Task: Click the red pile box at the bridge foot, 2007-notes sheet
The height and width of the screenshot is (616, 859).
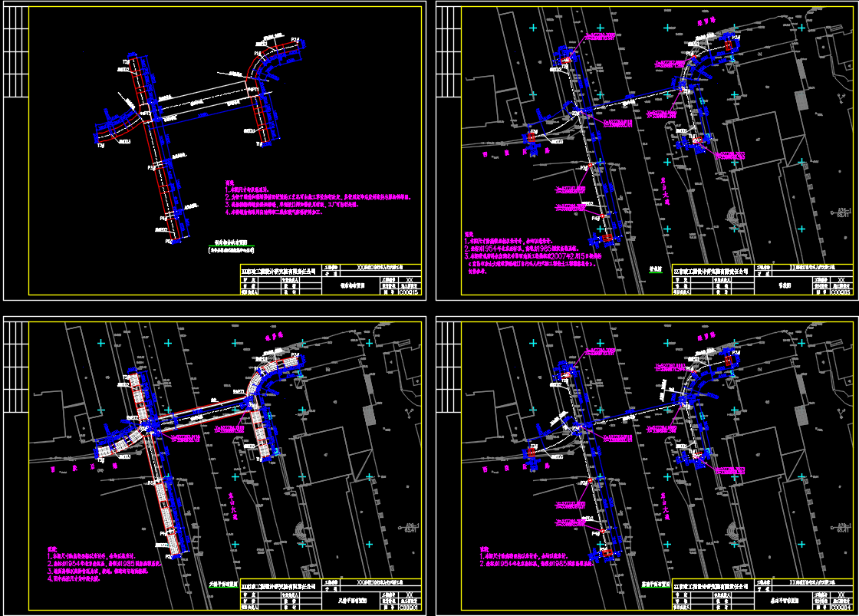Action: tap(607, 238)
